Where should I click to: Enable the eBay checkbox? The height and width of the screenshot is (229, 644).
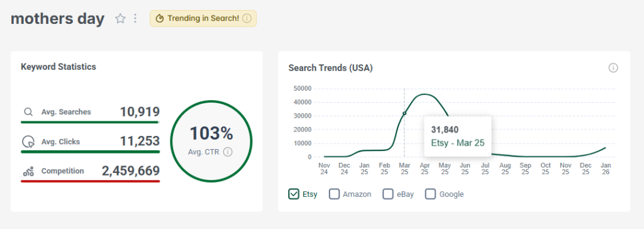pos(387,194)
